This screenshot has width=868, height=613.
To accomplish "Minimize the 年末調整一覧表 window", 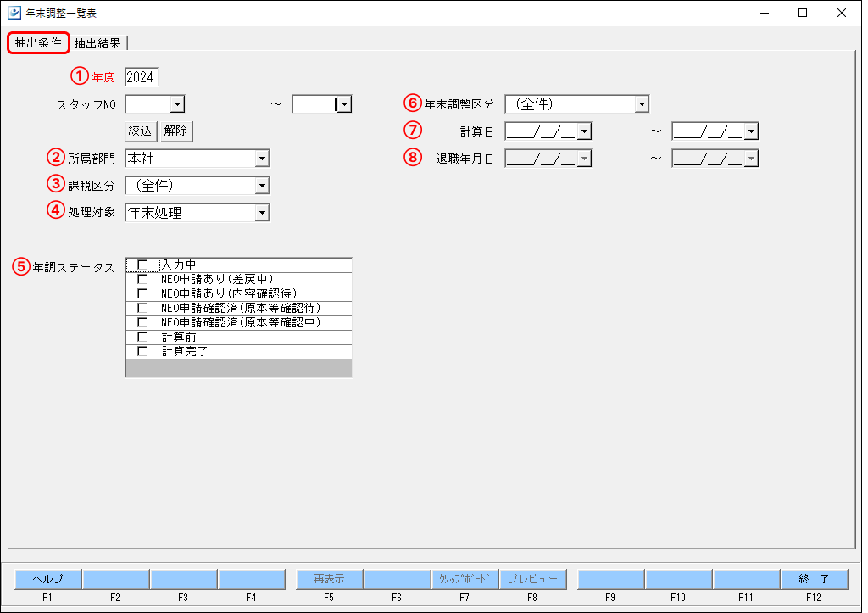I will pos(765,13).
